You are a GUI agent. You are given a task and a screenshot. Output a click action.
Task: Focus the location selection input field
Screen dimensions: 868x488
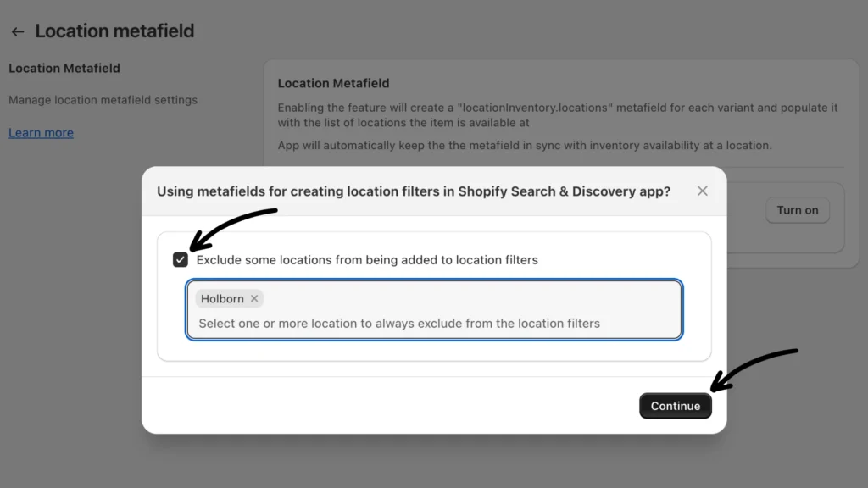434,323
